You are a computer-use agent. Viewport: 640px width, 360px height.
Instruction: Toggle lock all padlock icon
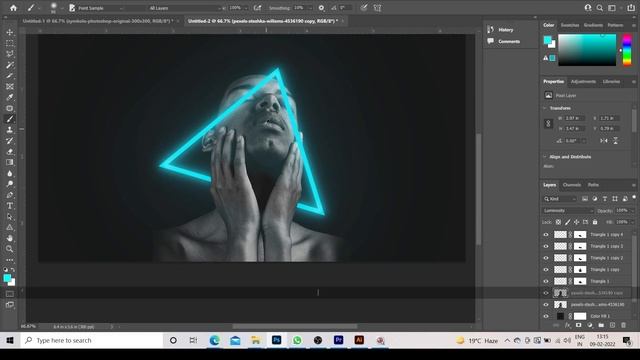(595, 222)
